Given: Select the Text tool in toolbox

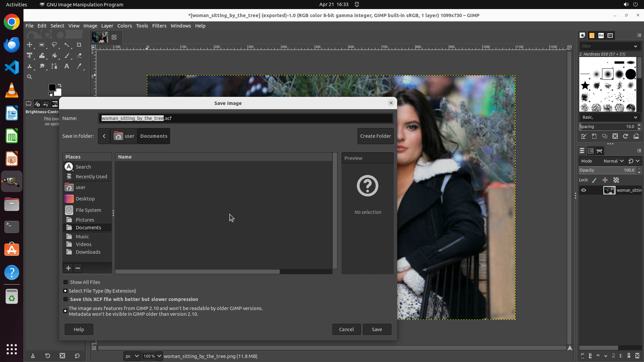Looking at the screenshot, I should click(x=67, y=66).
